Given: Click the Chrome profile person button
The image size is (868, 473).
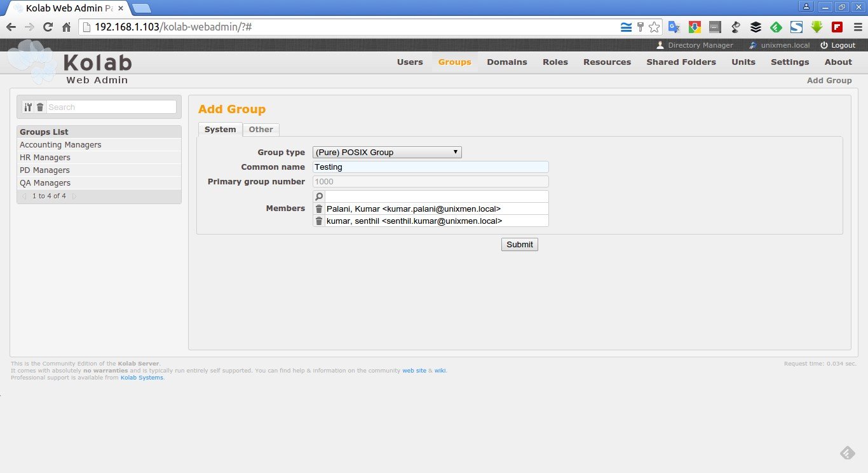Looking at the screenshot, I should click(x=806, y=6).
